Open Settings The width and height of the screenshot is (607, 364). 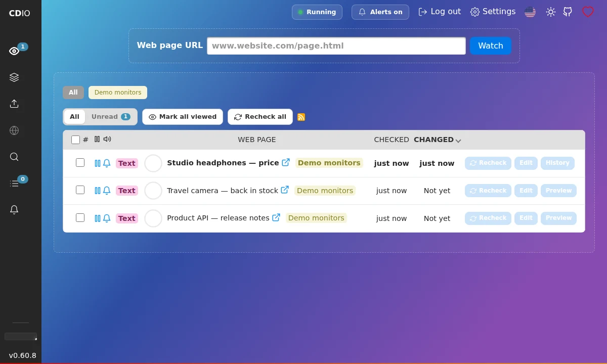493,12
